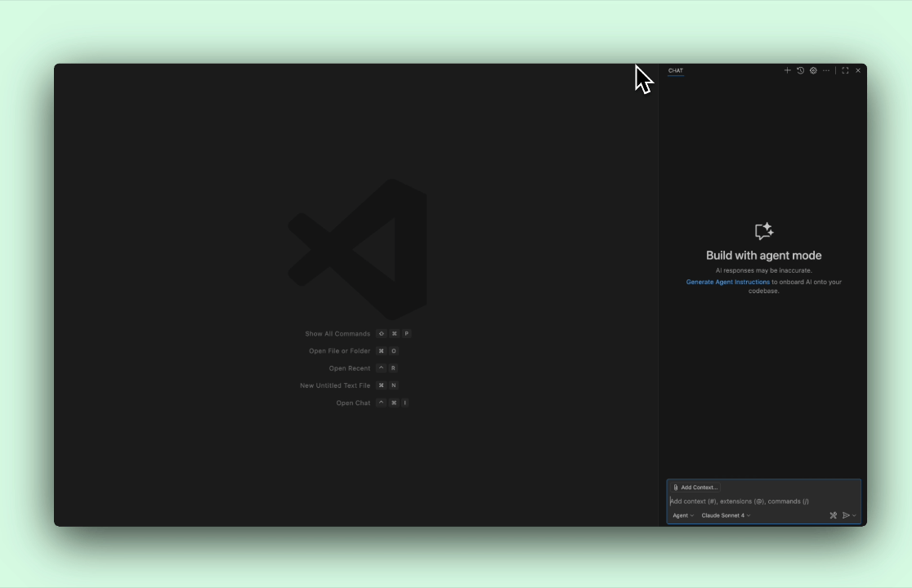Click inside the chat message input field

[752, 501]
